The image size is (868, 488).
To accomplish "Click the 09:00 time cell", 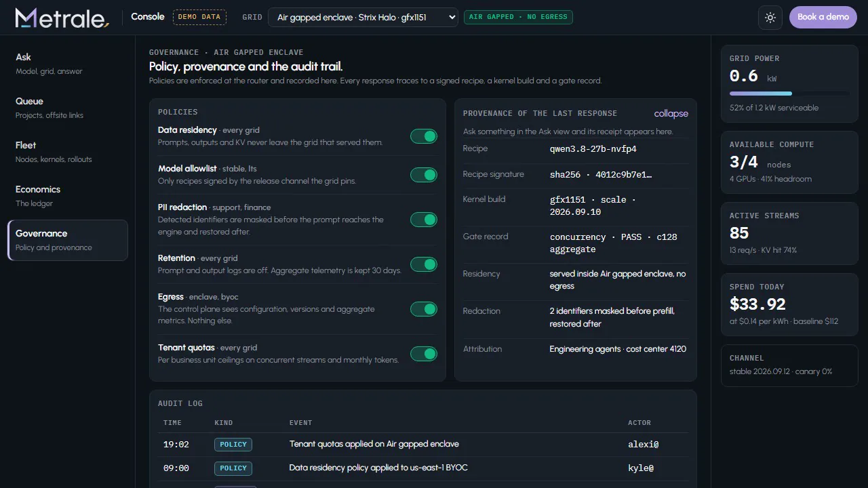I will 176,468.
